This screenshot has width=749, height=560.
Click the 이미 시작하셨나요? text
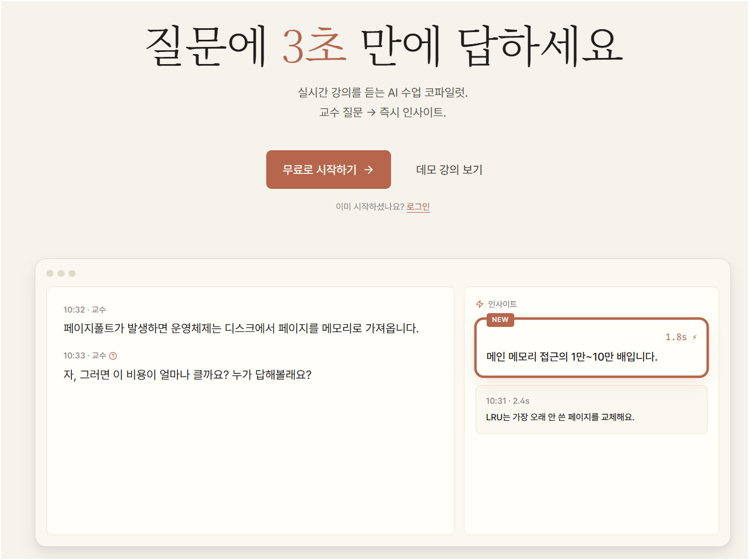(x=370, y=207)
